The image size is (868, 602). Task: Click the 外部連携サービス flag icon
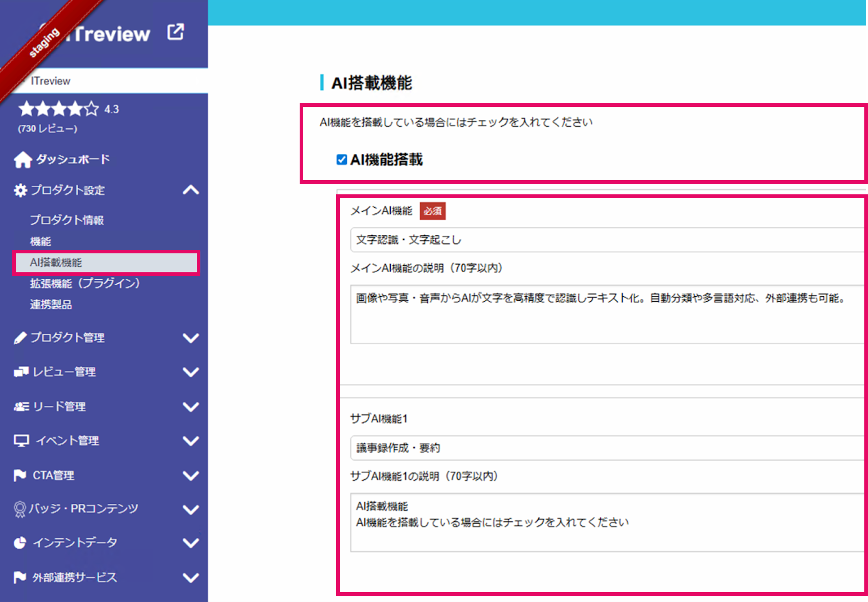(20, 576)
